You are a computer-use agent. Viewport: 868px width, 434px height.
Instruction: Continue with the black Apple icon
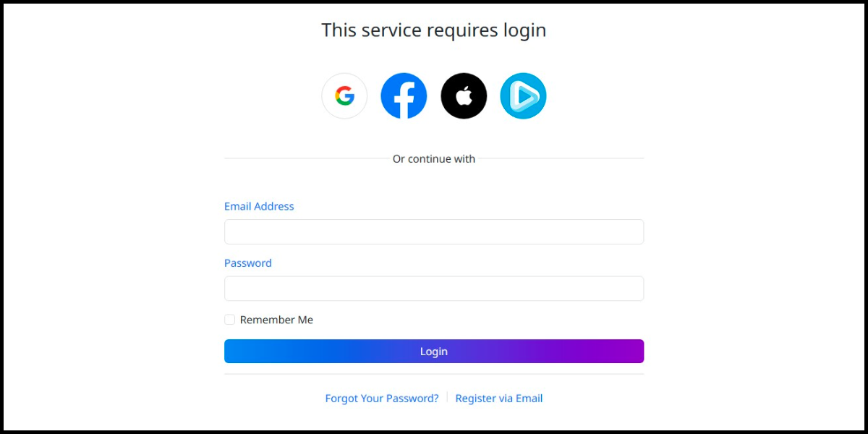click(464, 95)
